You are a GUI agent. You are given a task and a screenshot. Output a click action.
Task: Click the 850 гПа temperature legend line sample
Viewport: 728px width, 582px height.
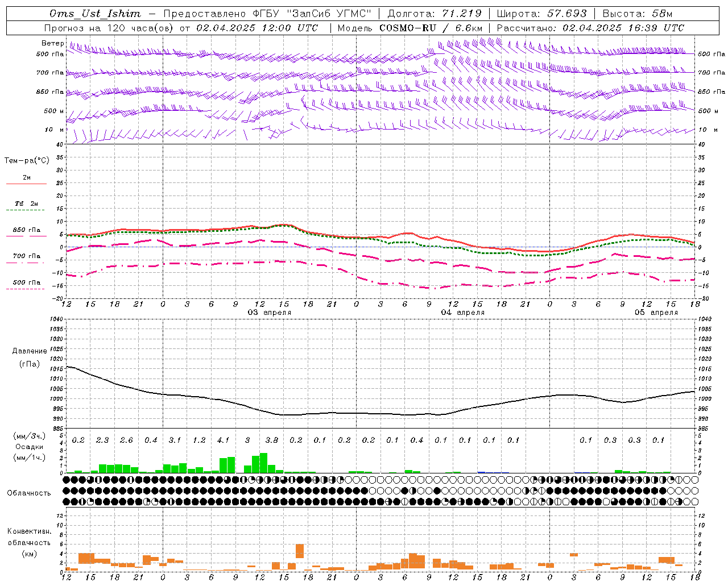coord(26,236)
